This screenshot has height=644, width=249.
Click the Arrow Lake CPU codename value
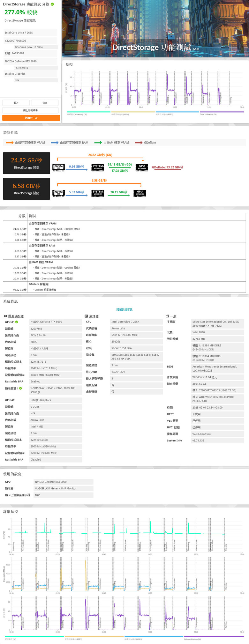[137, 328]
